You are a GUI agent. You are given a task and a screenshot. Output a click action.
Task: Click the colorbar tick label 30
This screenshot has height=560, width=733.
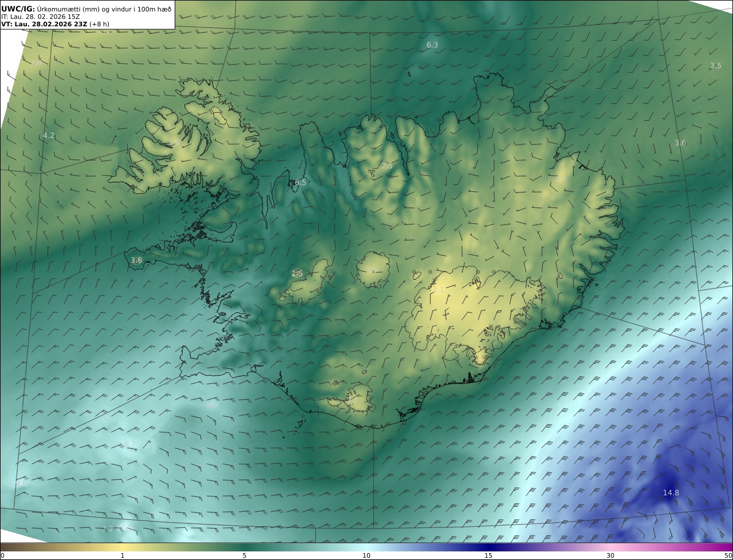pyautogui.click(x=610, y=555)
